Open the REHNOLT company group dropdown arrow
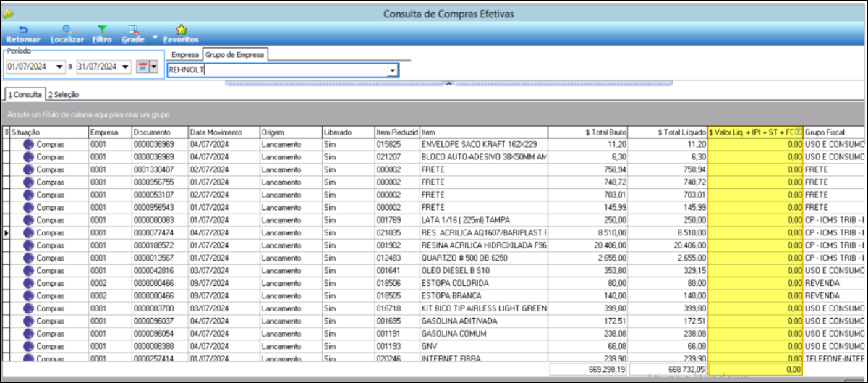 pos(392,70)
